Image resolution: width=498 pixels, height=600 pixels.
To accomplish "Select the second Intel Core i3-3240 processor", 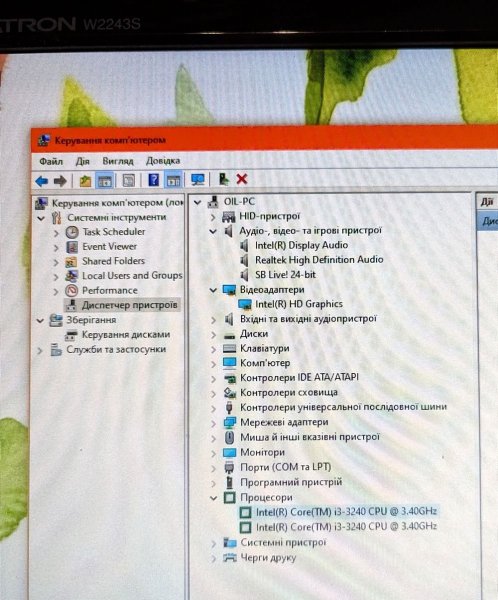I will [346, 527].
